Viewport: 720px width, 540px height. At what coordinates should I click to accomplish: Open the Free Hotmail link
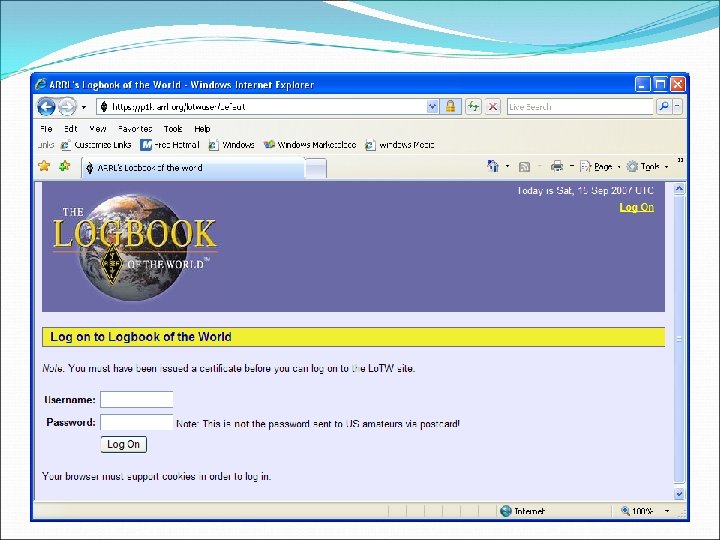[x=170, y=145]
